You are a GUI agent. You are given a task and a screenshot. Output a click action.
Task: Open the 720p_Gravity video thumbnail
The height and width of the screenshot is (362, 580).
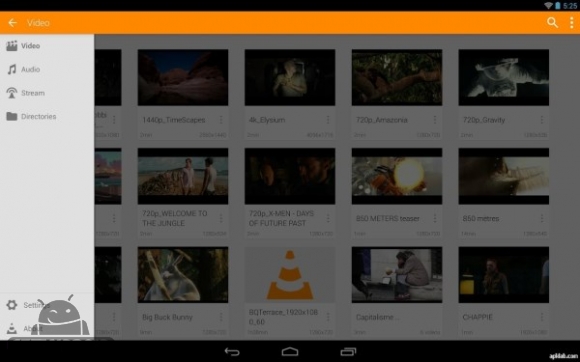coord(503,77)
